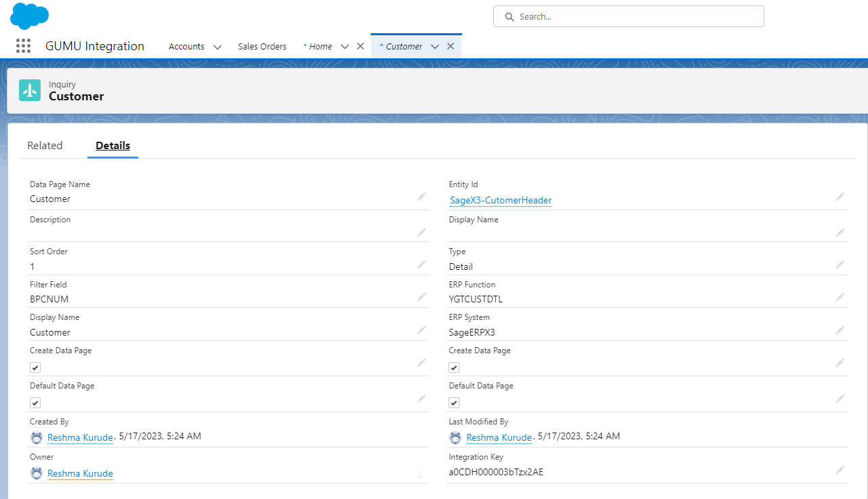
Task: Edit the Data Page Name field pencil
Action: click(x=421, y=196)
